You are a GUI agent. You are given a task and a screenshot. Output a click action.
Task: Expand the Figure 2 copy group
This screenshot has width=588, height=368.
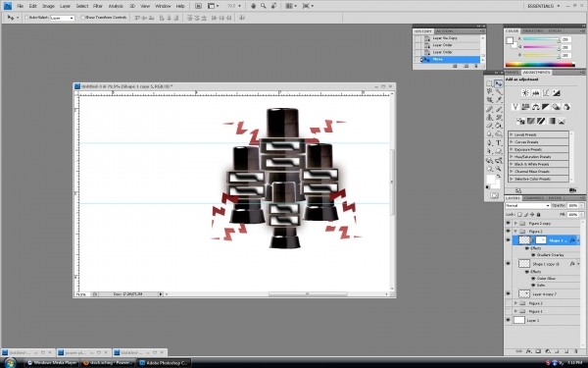[x=515, y=223]
